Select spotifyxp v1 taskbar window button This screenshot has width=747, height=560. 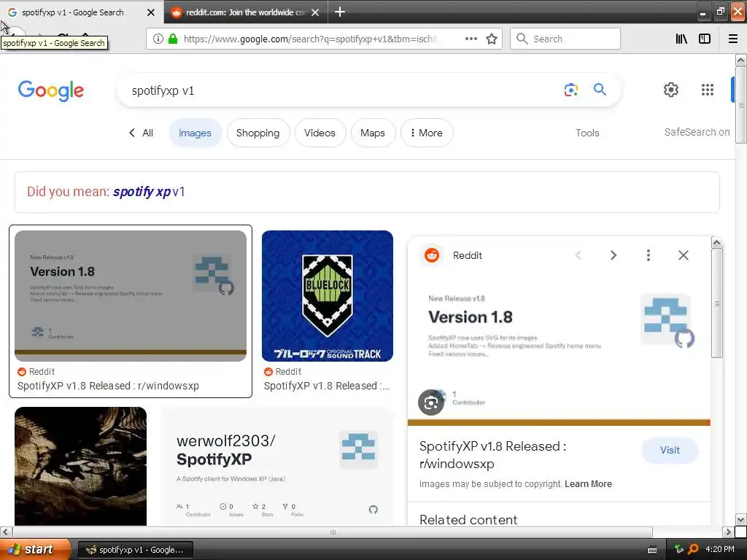135,550
